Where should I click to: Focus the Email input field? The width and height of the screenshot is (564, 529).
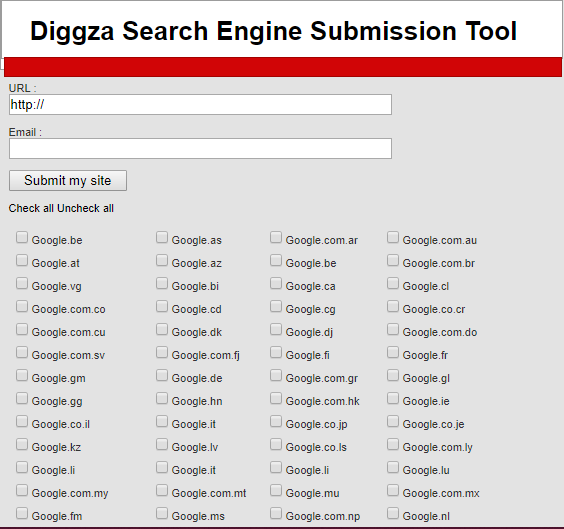point(200,149)
